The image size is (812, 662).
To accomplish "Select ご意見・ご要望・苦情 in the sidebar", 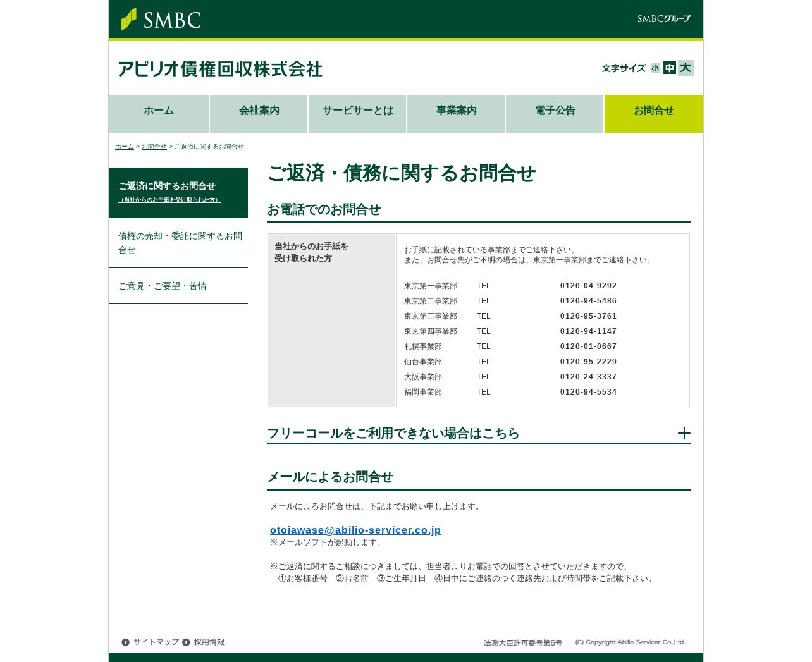I will pyautogui.click(x=178, y=286).
